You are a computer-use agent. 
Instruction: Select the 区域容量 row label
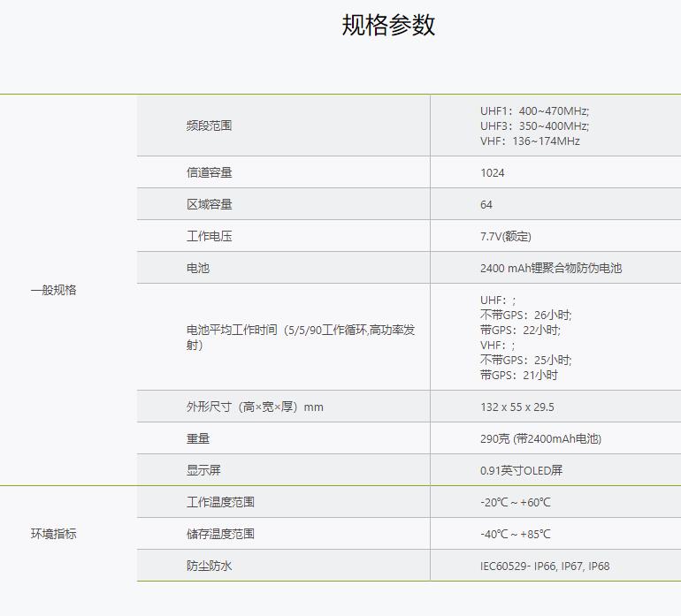[x=209, y=204]
